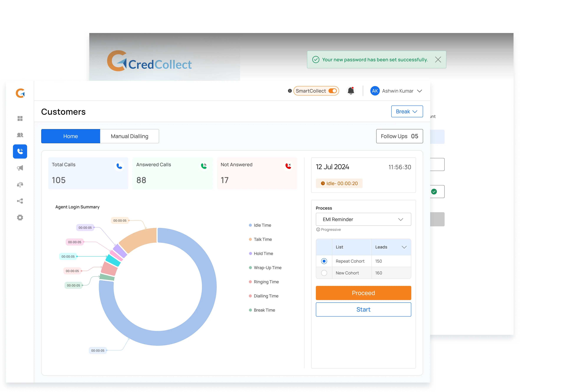Open the workflow hierarchy icon in sidebar

tap(20, 201)
